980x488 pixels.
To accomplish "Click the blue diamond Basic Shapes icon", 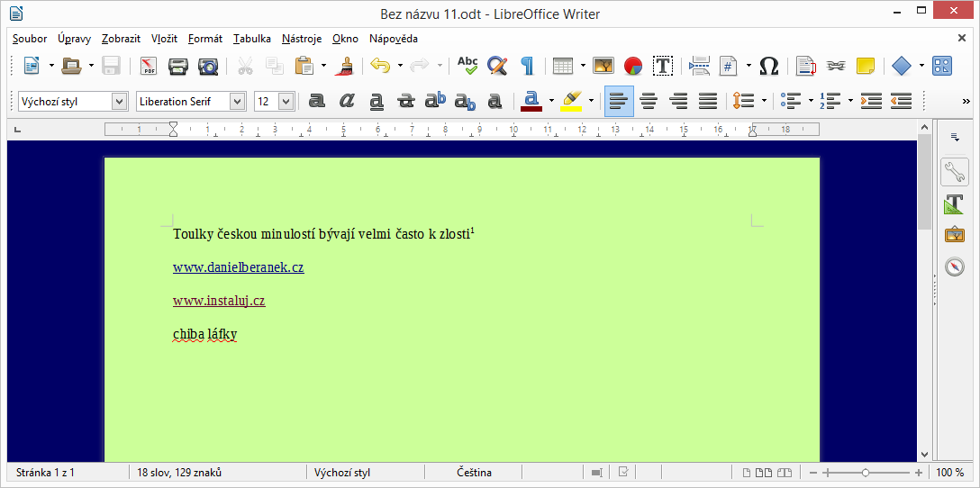I will coord(902,66).
